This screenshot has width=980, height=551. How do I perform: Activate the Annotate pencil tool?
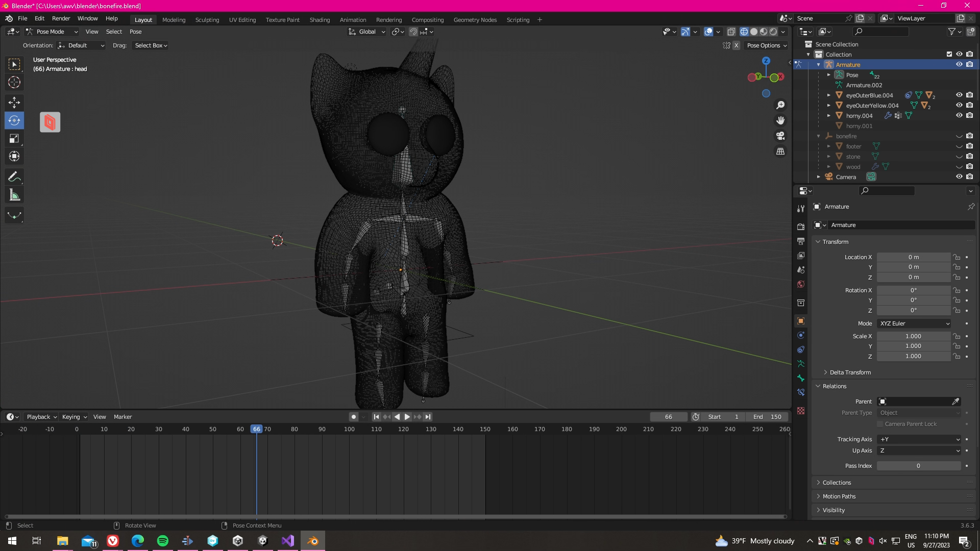click(14, 177)
